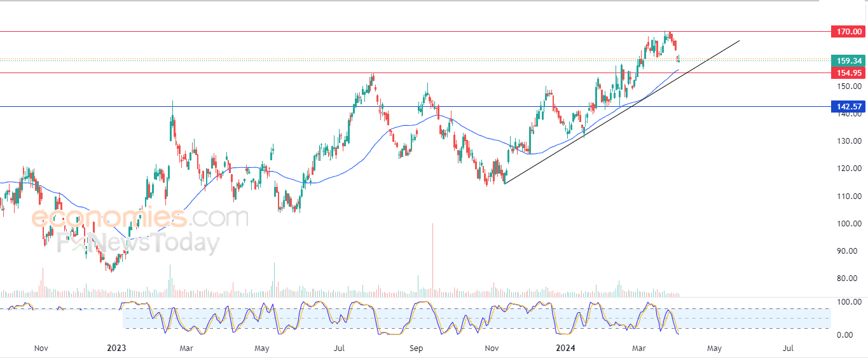Click the 2024 year label on time axis
This screenshot has width=868, height=358.
(566, 348)
